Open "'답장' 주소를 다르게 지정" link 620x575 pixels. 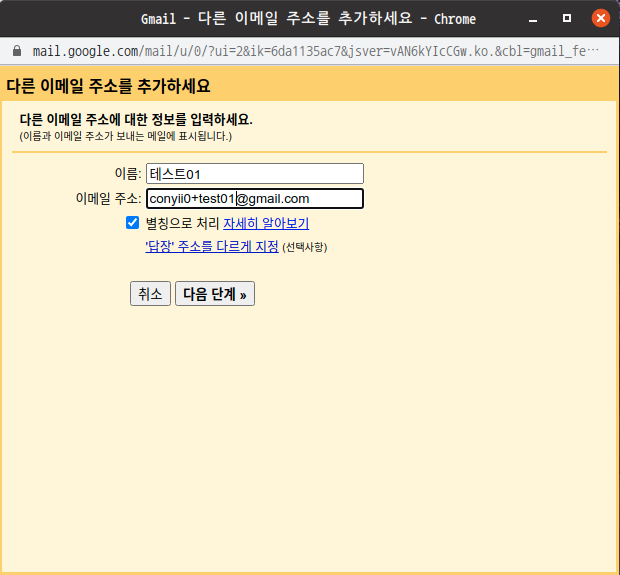coord(212,246)
